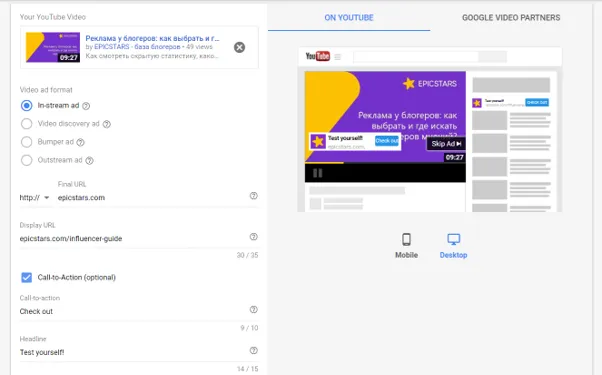602x375 pixels.
Task: Click the preview search box
Action: (x=416, y=57)
